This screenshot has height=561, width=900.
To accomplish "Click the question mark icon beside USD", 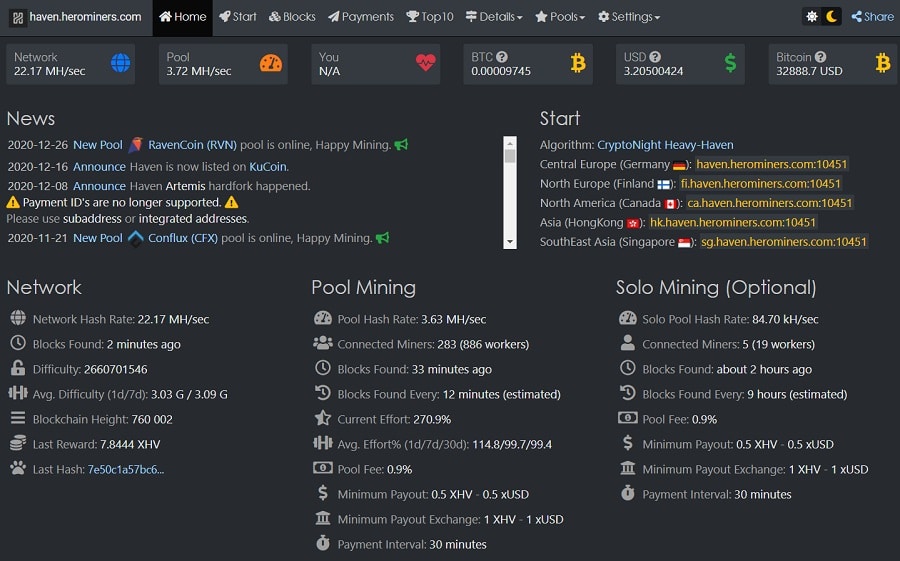I will pyautogui.click(x=655, y=57).
